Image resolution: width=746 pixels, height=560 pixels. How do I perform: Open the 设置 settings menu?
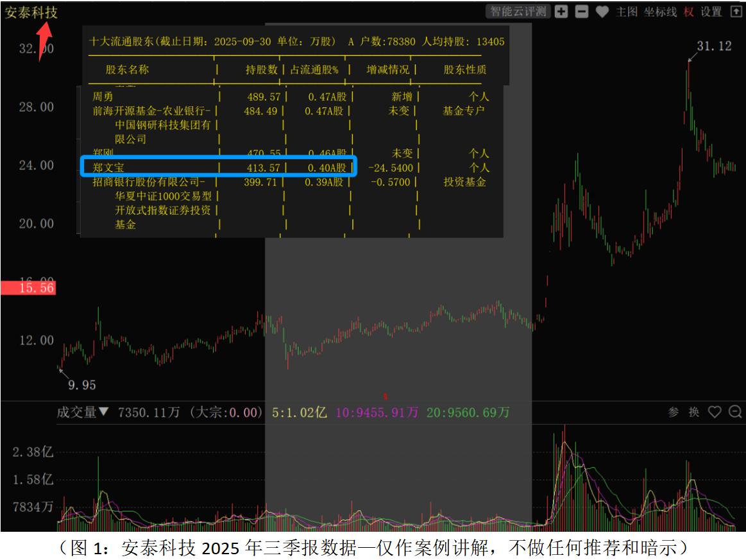(711, 12)
